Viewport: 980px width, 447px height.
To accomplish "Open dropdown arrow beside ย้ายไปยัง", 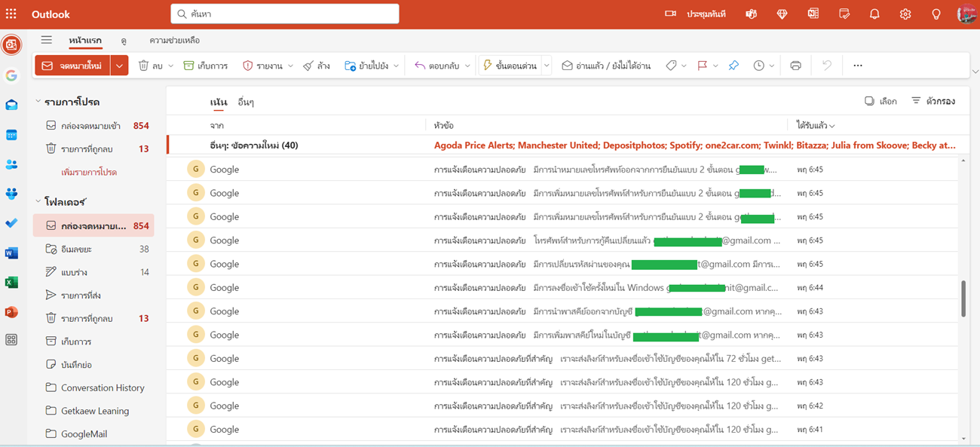I will 396,66.
